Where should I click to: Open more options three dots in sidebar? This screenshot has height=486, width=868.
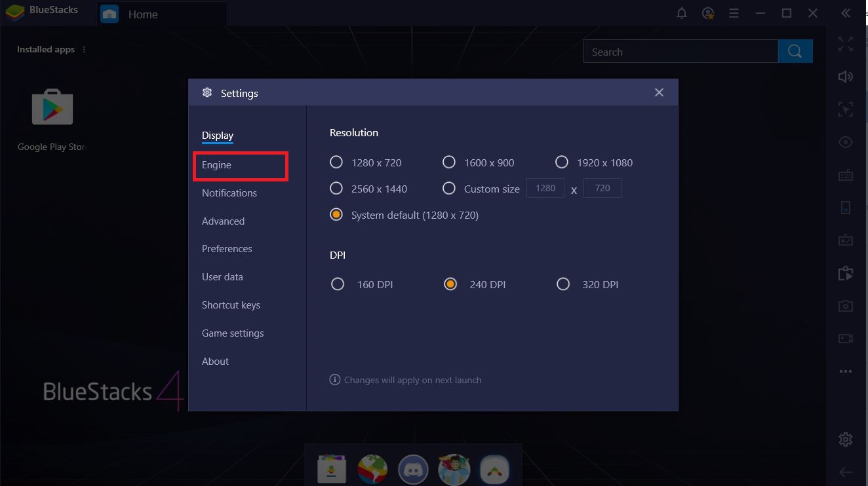click(846, 371)
